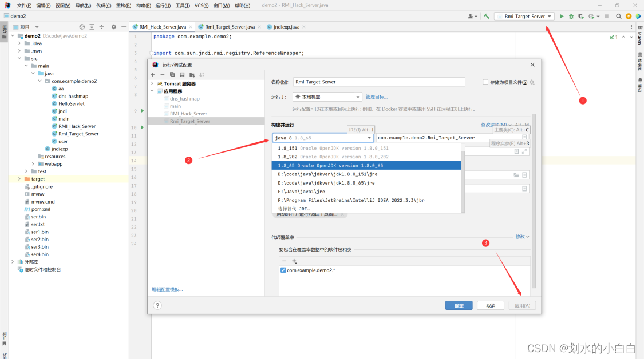Select HelloServlet class in project tree

point(71,104)
